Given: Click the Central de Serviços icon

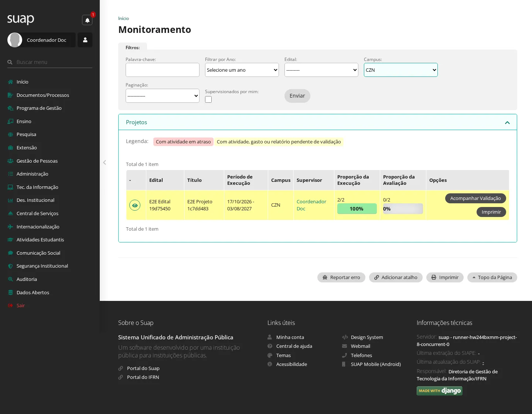Looking at the screenshot, I should tap(10, 214).
